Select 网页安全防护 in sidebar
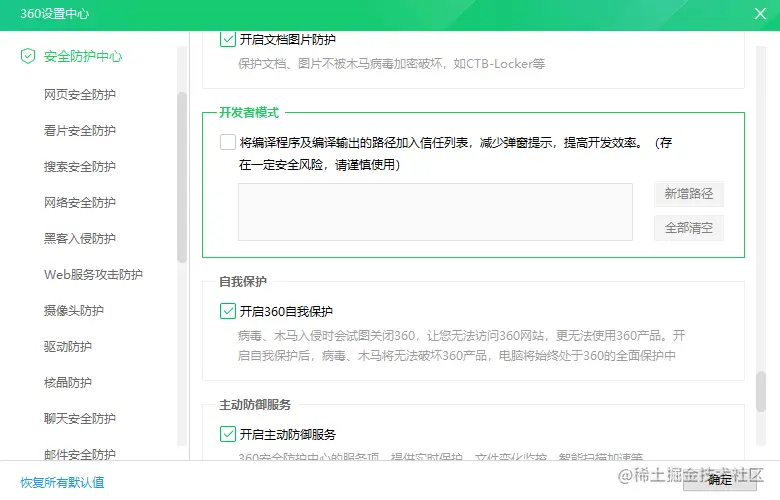The width and height of the screenshot is (780, 500). [x=80, y=95]
